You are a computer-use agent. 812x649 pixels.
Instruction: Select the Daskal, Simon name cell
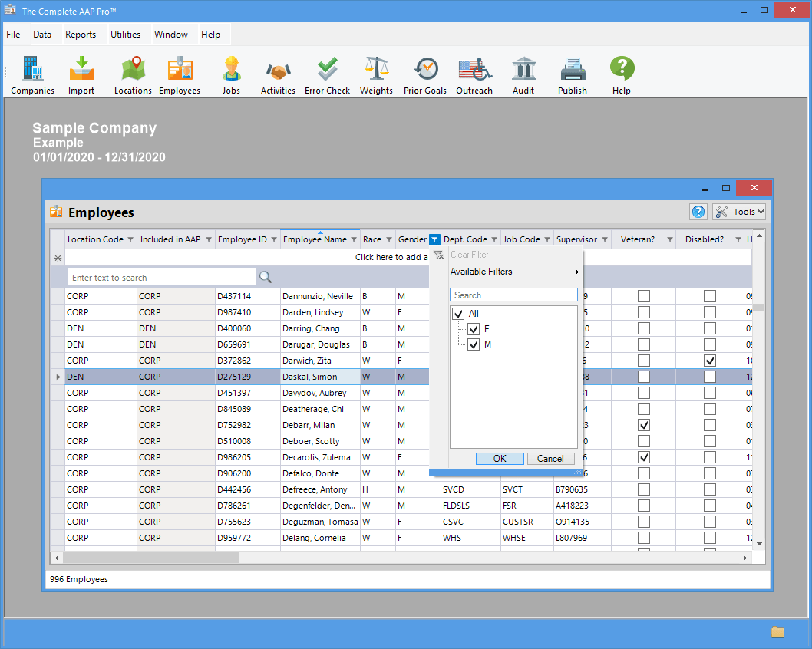(320, 377)
